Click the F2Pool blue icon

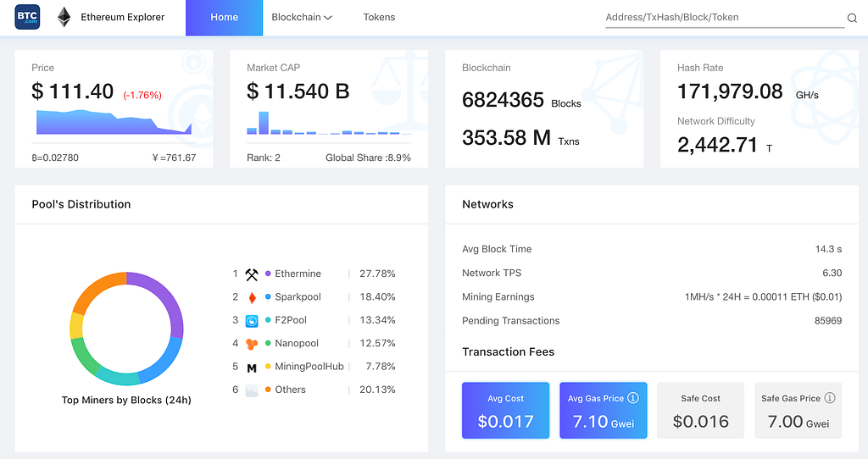252,321
